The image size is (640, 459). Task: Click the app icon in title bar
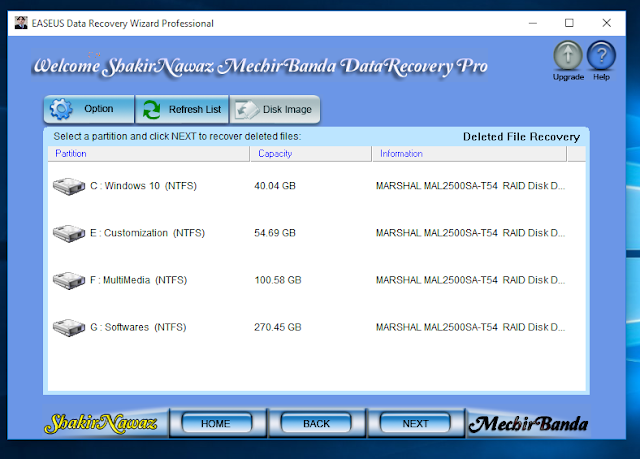click(21, 23)
